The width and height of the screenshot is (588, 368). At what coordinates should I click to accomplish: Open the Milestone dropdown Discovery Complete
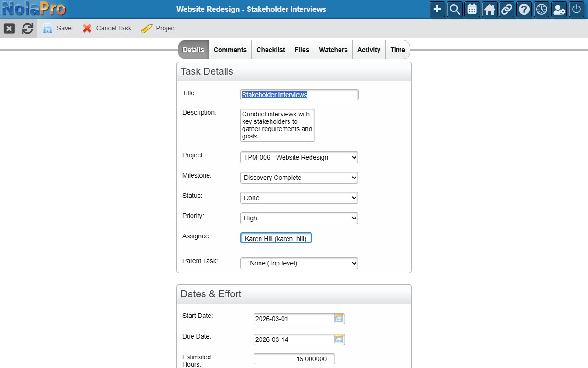(299, 178)
